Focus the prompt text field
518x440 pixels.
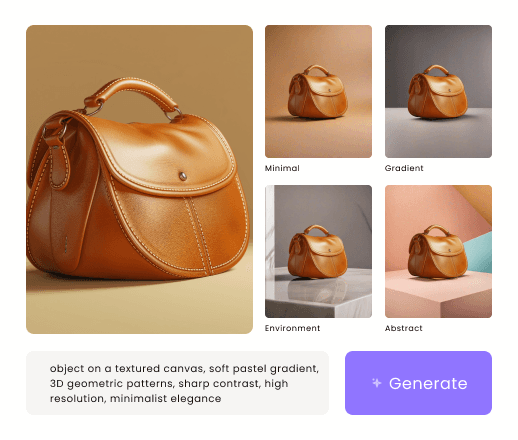177,383
